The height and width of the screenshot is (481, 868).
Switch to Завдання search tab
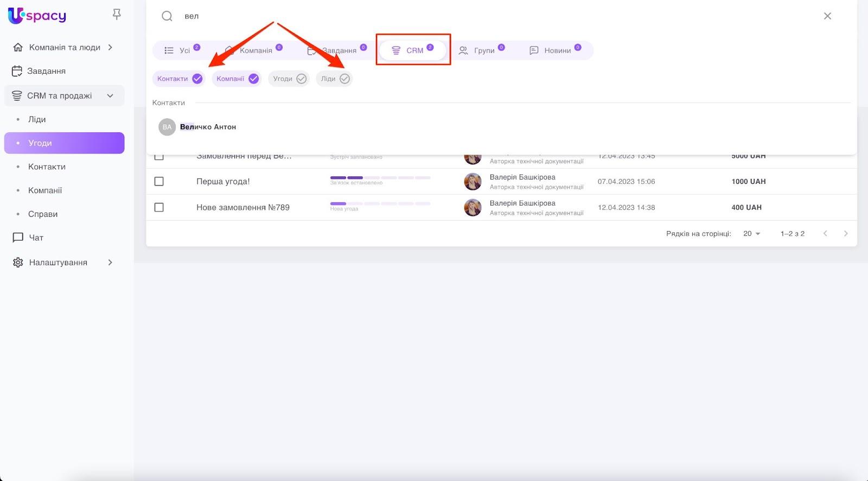[x=336, y=50]
